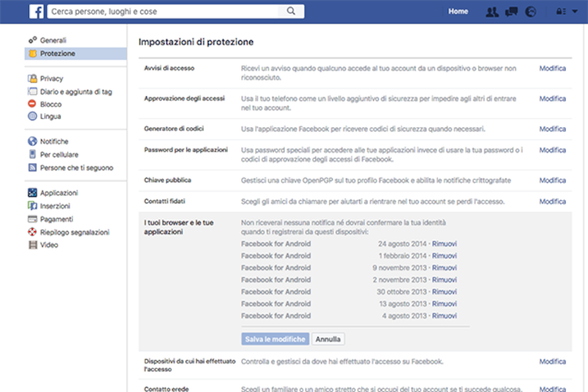The width and height of the screenshot is (588, 392).
Task: Click Modifica for Dispositivi da cui hai effettuato l'accesso
Action: [x=553, y=361]
